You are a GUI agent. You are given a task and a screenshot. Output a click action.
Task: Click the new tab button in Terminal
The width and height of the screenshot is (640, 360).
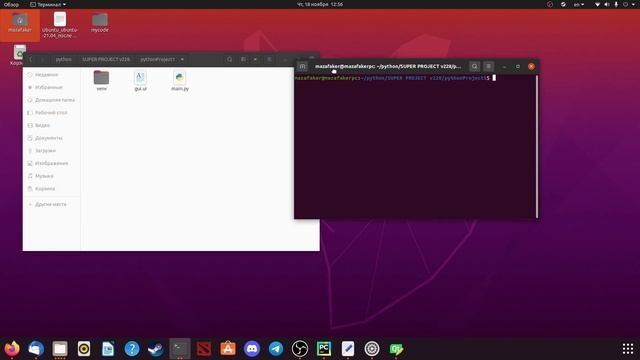(302, 66)
